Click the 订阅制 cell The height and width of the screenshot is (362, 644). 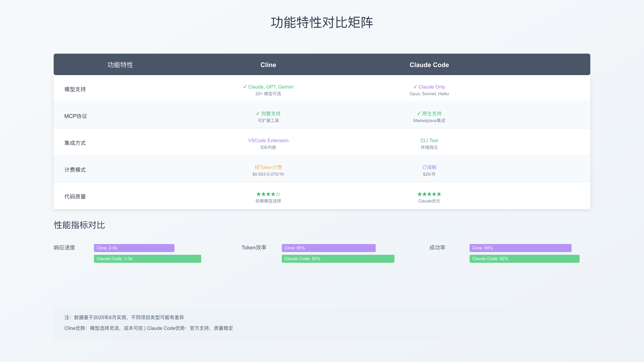pyautogui.click(x=429, y=167)
